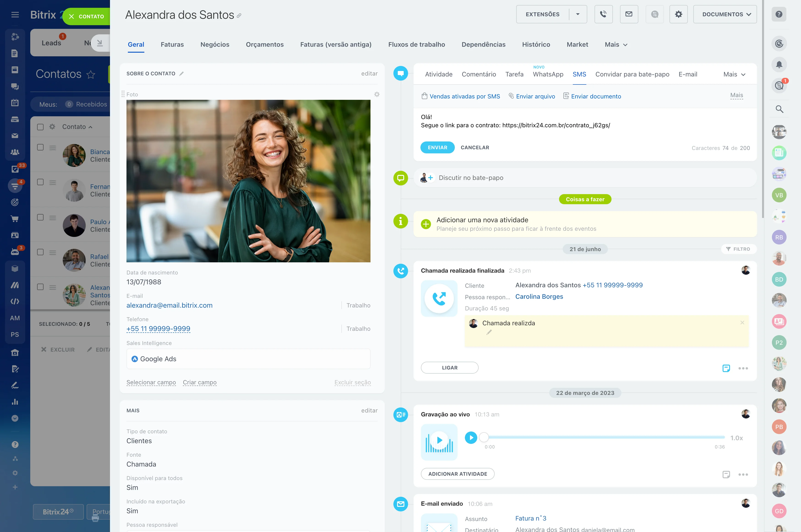Click the envelope email icon in header
This screenshot has width=801, height=532.
click(x=628, y=14)
